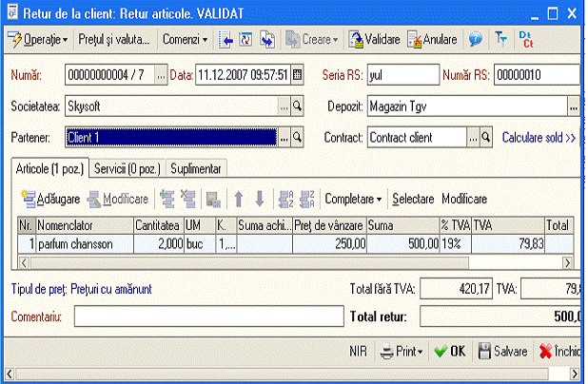This screenshot has height=384, width=588.
Task: Click the Tr structure icon in toolbar
Action: pos(500,39)
